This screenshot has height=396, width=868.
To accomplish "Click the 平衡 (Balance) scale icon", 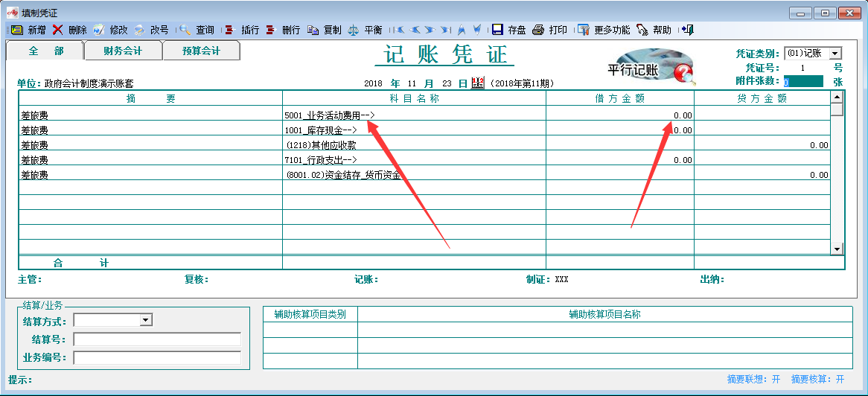I will point(353,30).
